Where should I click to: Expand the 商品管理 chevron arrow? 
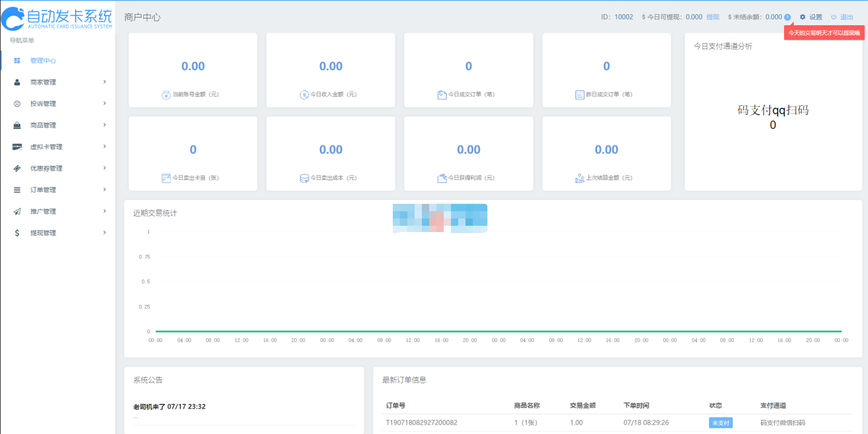tap(104, 125)
